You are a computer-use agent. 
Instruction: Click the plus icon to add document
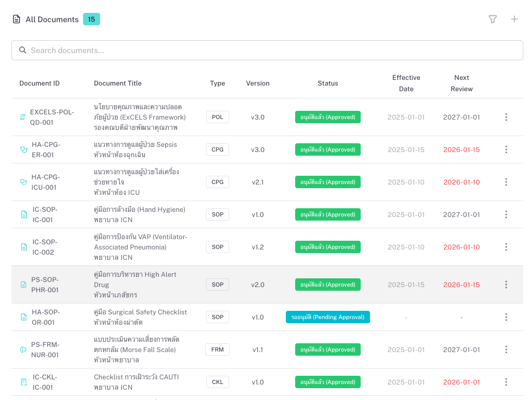pos(514,19)
